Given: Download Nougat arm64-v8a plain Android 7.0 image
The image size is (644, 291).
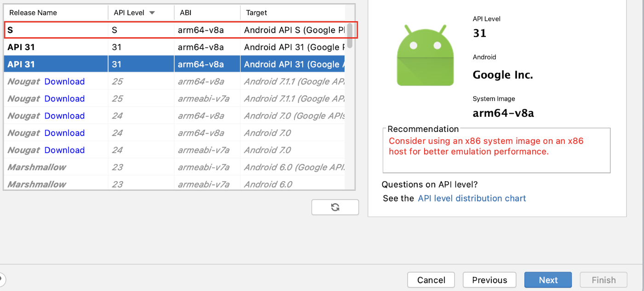Looking at the screenshot, I should coord(64,133).
